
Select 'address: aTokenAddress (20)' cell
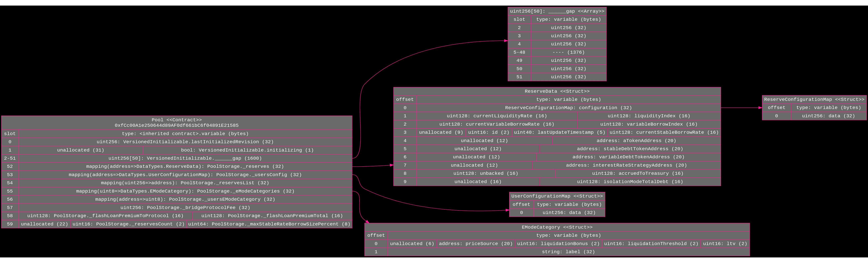tap(636, 141)
